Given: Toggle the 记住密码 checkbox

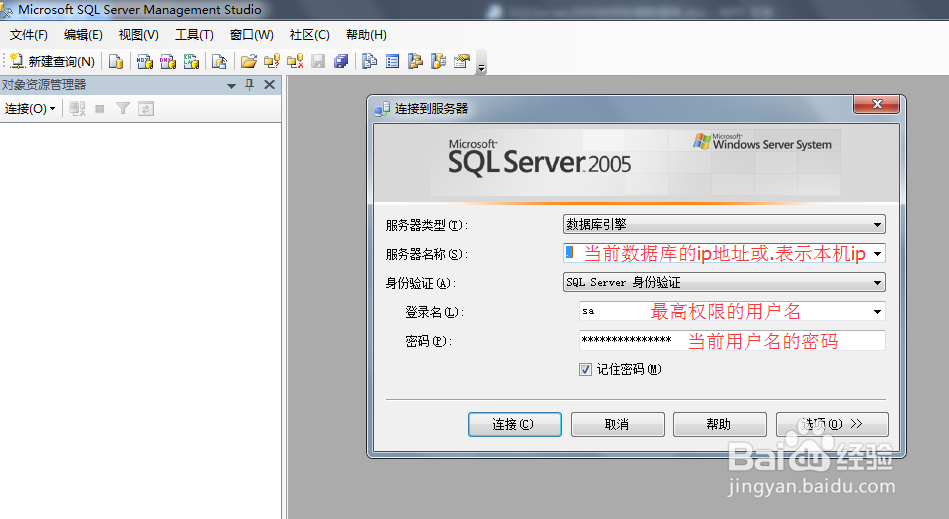Looking at the screenshot, I should tap(585, 370).
